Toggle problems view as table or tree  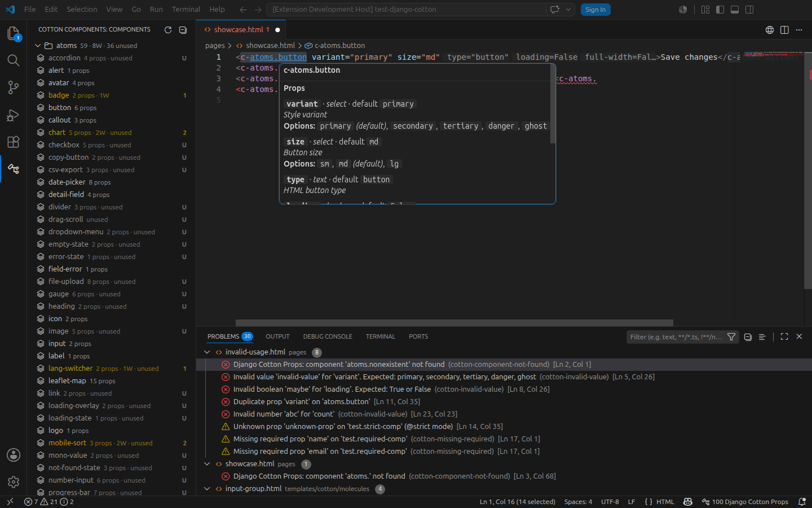762,337
